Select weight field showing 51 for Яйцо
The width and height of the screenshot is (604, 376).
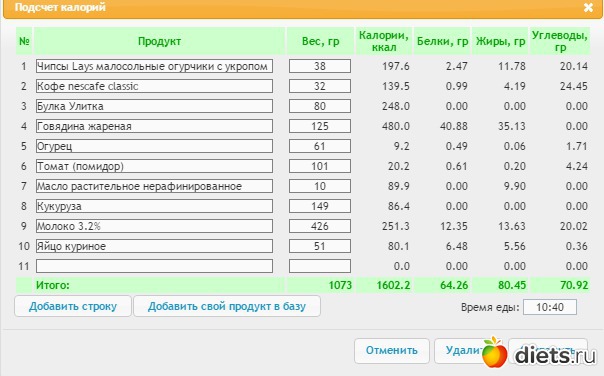coord(320,246)
